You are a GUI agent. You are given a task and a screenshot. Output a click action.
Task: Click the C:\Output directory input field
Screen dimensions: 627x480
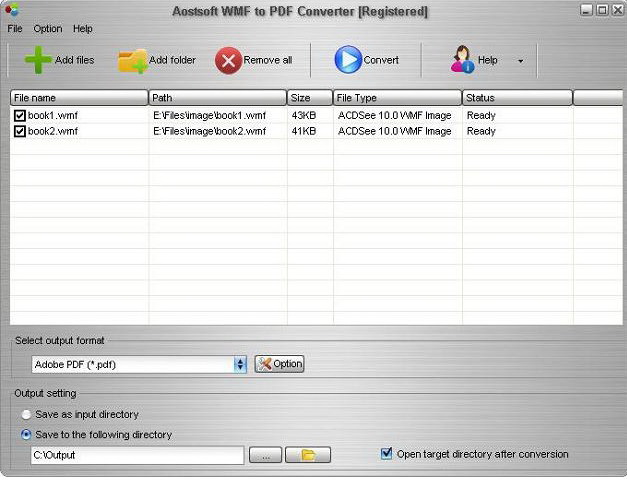(138, 455)
